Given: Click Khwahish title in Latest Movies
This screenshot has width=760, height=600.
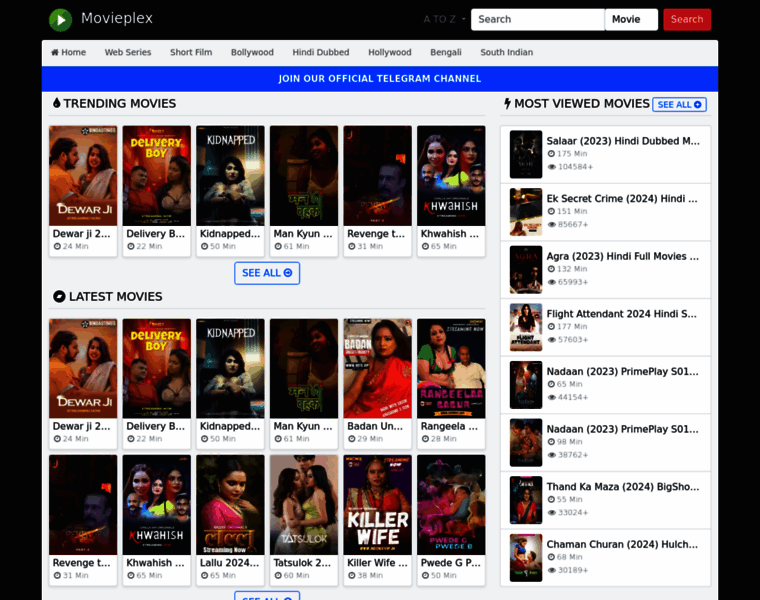Looking at the screenshot, I should [155, 563].
